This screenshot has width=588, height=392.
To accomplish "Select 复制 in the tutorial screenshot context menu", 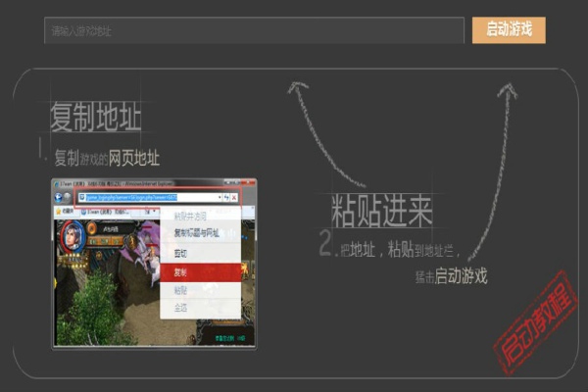I will pyautogui.click(x=200, y=272).
